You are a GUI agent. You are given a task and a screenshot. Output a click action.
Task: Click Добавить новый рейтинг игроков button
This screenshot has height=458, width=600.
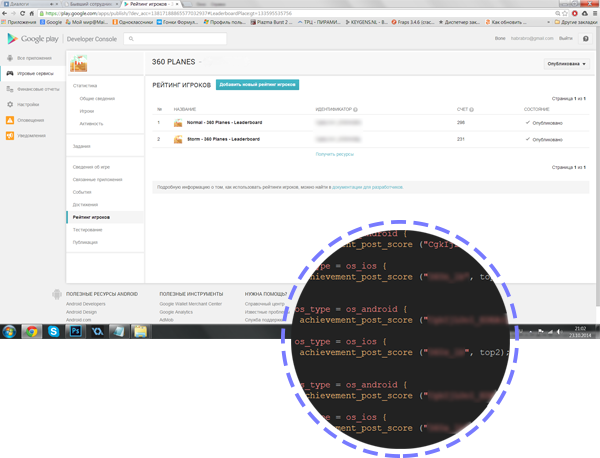[258, 85]
